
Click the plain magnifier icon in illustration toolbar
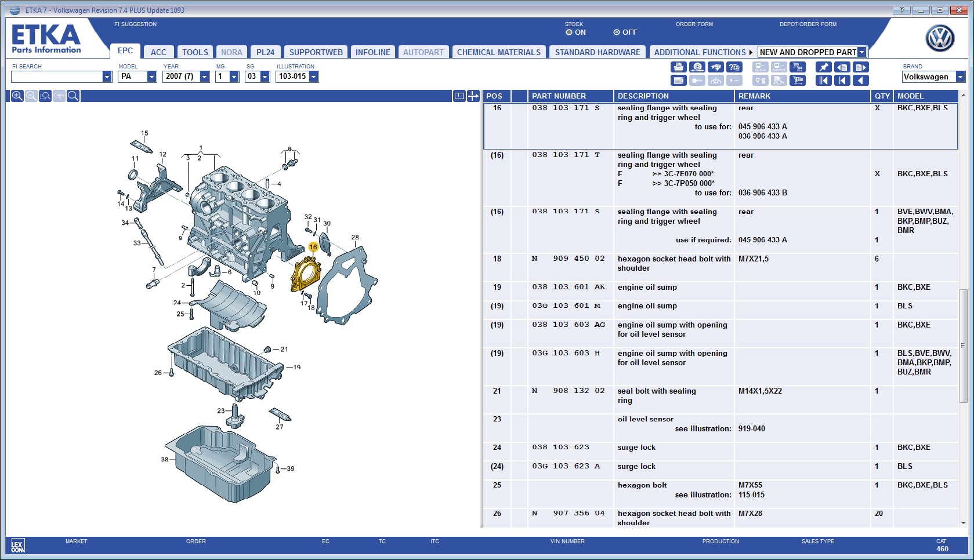pos(73,96)
